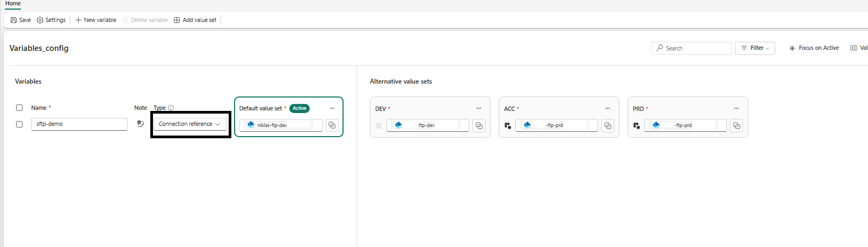This screenshot has height=247, width=868.
Task: Open the Filter dropdown
Action: coord(755,48)
